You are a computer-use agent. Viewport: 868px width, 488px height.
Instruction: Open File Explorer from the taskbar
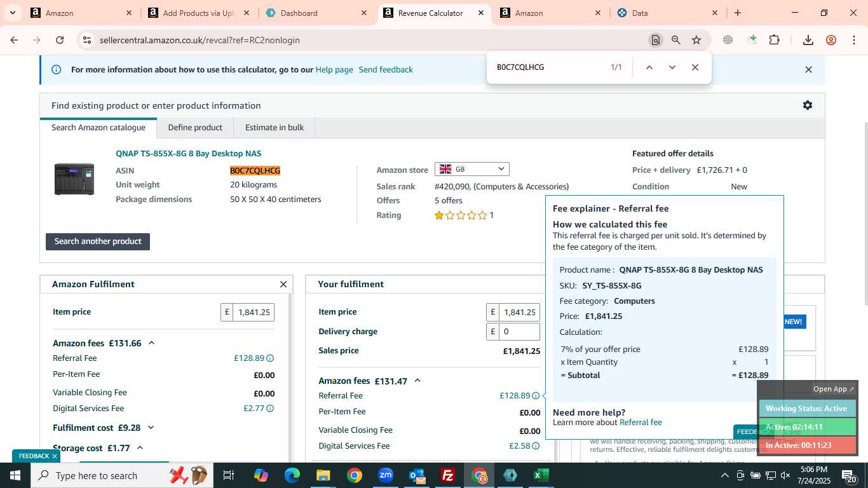pos(323,475)
